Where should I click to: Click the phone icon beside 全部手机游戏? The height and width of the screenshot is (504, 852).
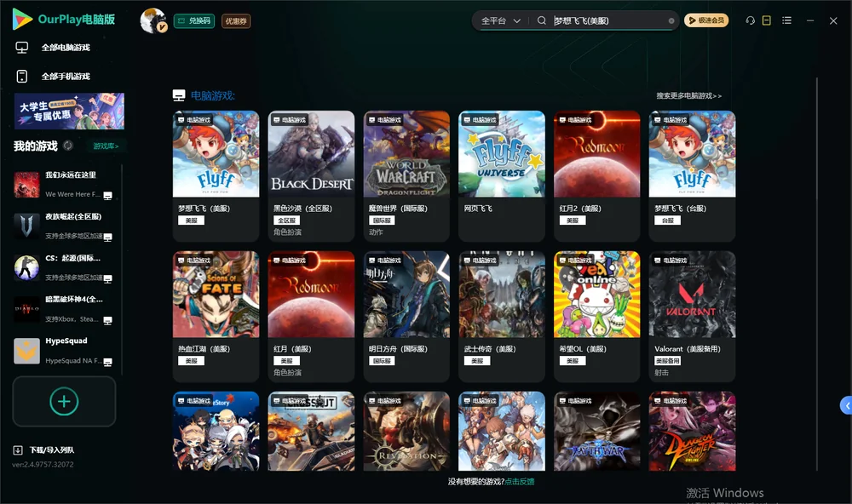tap(22, 77)
